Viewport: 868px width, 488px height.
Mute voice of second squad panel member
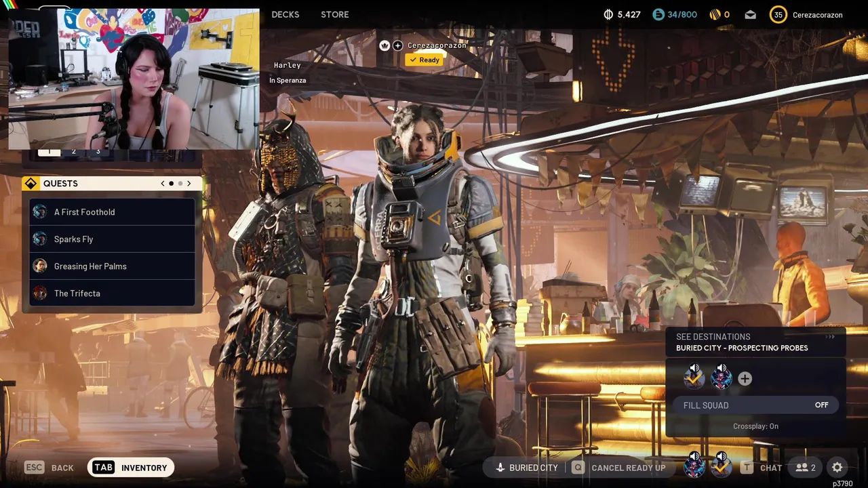[x=722, y=369]
